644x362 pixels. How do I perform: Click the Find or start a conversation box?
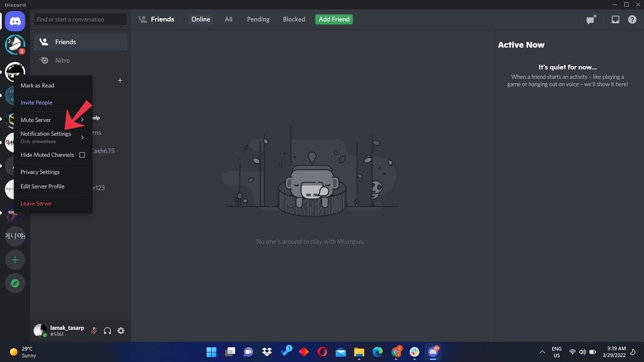(x=80, y=19)
